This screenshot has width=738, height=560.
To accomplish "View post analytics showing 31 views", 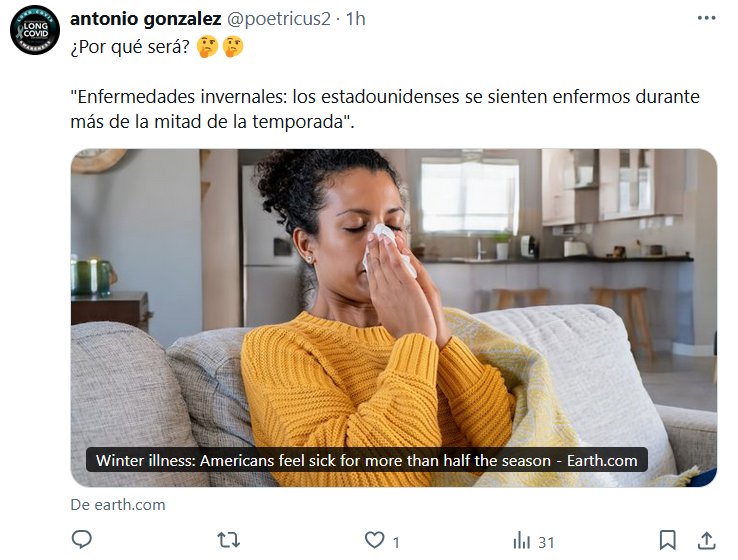I will [533, 541].
